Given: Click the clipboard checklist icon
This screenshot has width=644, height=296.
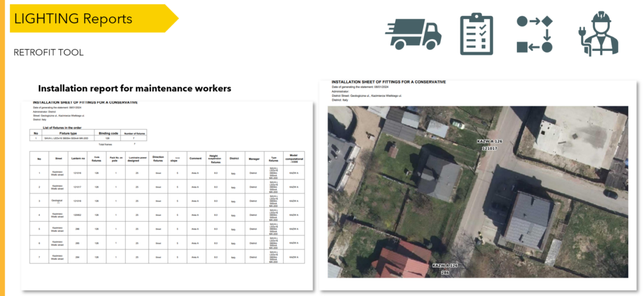Looking at the screenshot, I should point(477,33).
